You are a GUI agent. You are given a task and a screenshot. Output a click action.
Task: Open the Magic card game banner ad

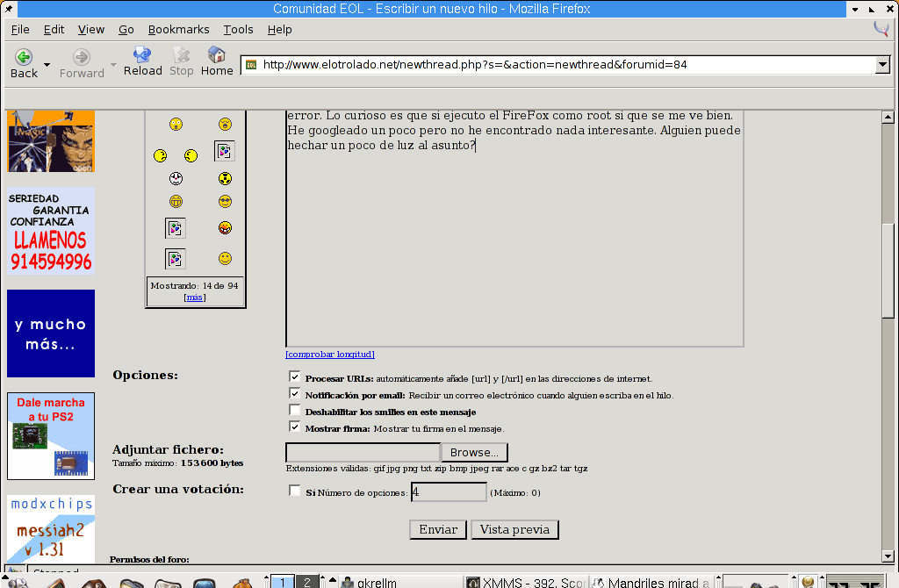(x=50, y=141)
